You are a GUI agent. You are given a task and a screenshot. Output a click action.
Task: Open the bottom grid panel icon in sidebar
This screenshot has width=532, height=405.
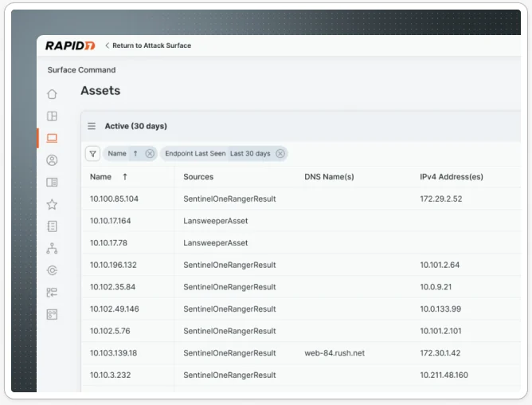point(52,314)
